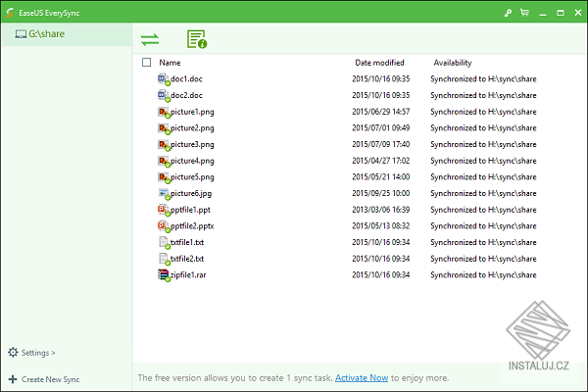588x392 pixels.
Task: Open the sync report log icon
Action: (197, 39)
